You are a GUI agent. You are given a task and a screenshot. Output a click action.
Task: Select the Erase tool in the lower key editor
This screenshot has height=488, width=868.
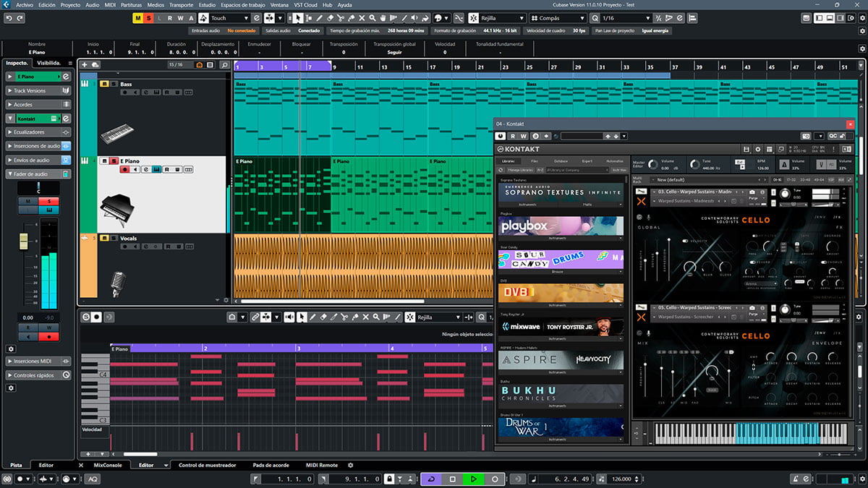(323, 317)
